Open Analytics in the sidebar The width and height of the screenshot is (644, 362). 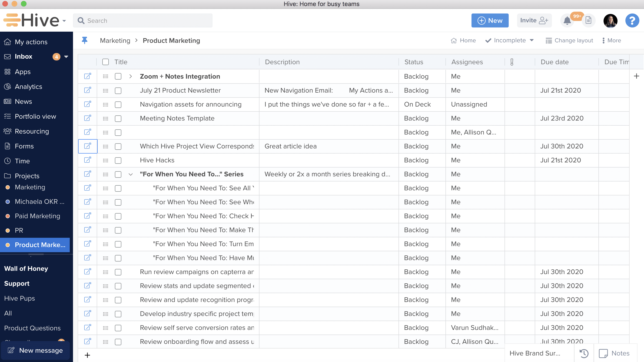(28, 87)
